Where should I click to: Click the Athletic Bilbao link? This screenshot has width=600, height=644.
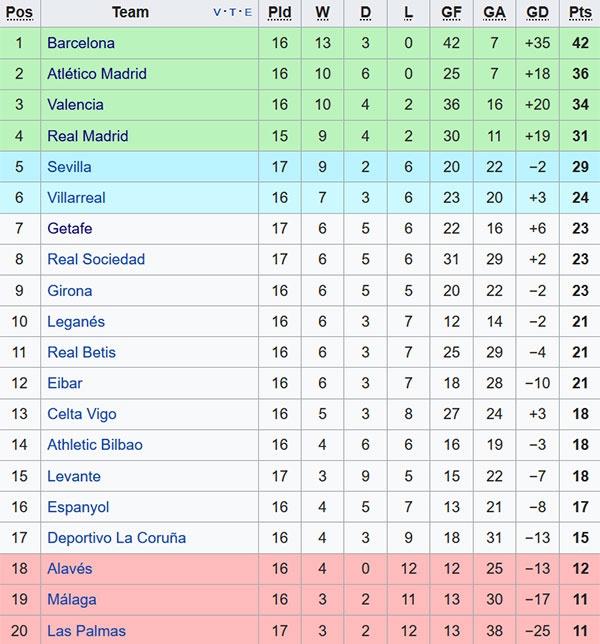pos(95,445)
